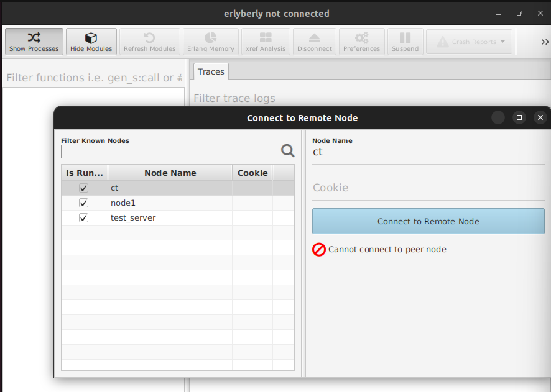Click the red cannot-connect error icon
The height and width of the screenshot is (392, 551).
pos(319,250)
